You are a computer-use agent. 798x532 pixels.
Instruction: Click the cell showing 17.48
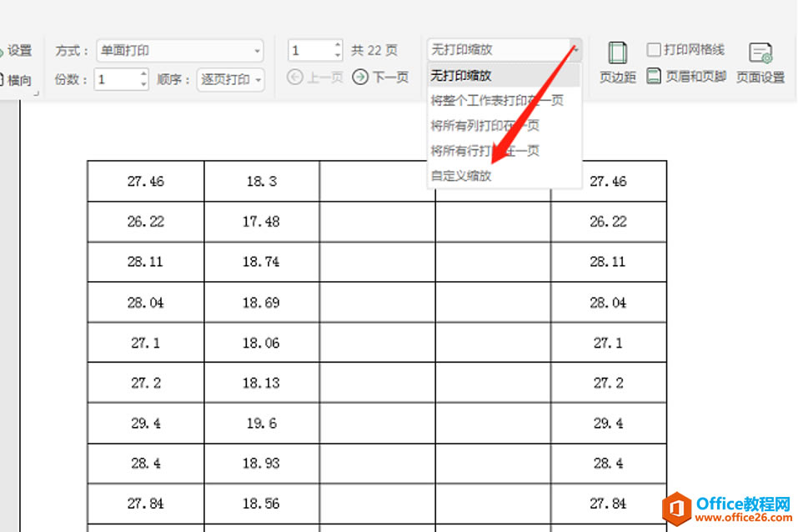click(x=262, y=222)
